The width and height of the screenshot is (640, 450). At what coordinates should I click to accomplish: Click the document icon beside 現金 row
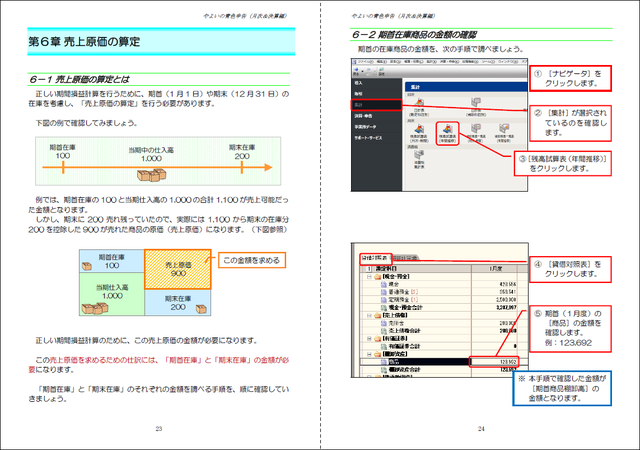(384, 284)
